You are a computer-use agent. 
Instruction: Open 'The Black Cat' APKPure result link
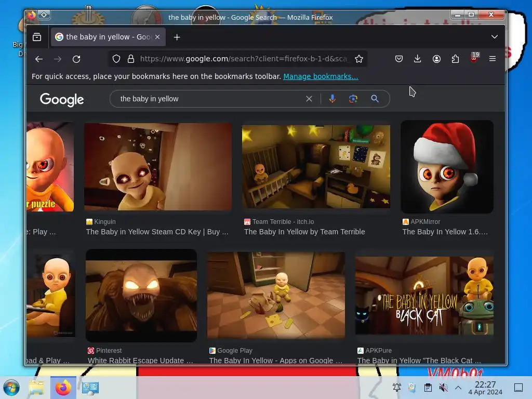(419, 361)
